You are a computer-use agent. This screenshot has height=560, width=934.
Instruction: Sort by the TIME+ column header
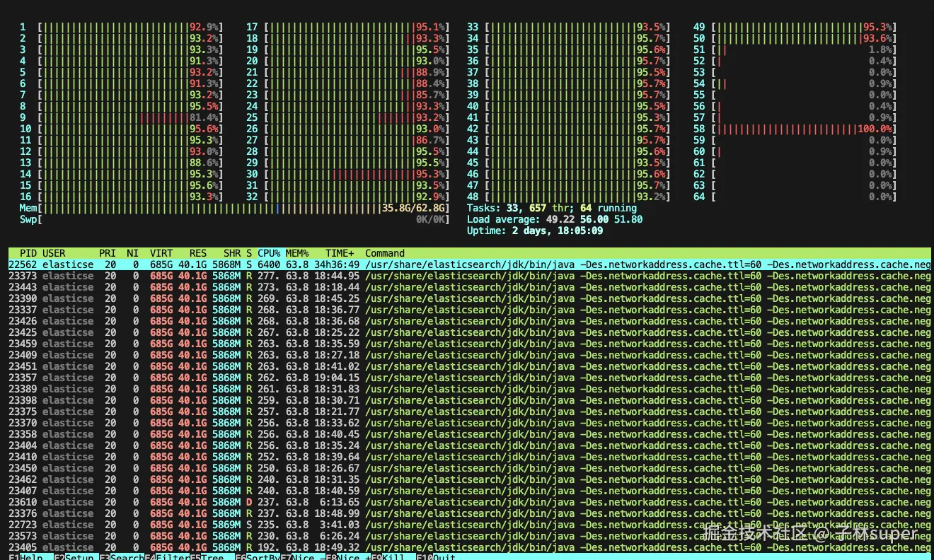[340, 253]
